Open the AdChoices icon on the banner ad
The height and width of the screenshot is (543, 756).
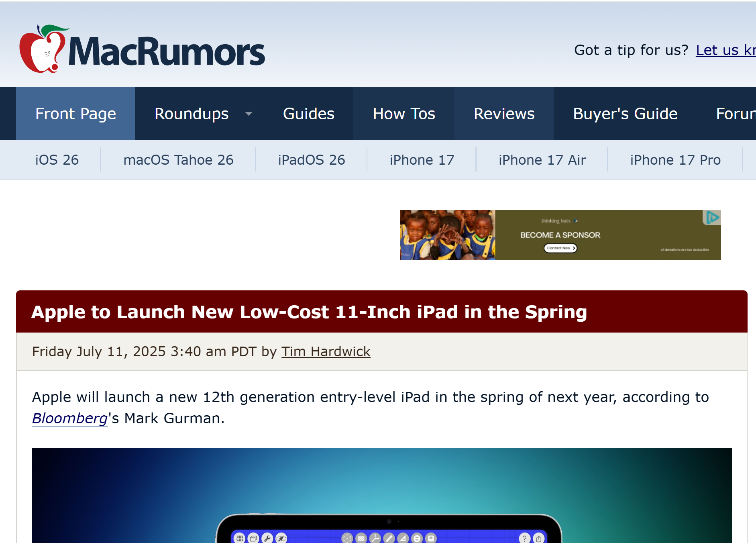click(x=712, y=218)
